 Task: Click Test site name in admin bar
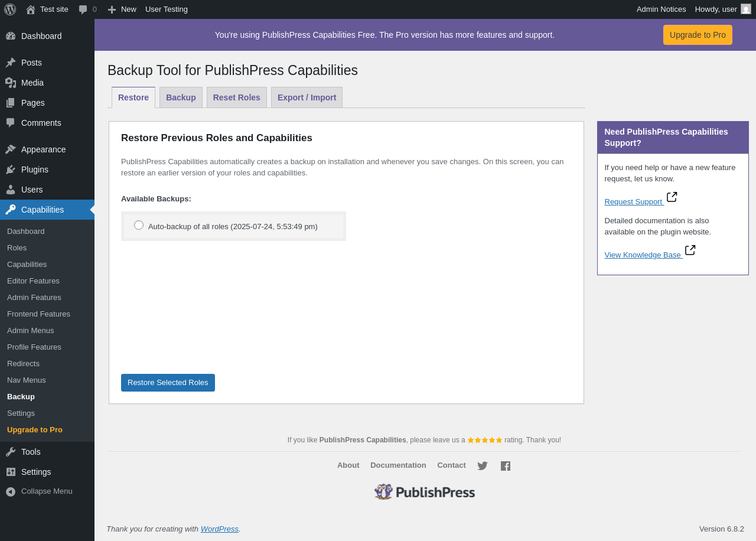coord(54,9)
